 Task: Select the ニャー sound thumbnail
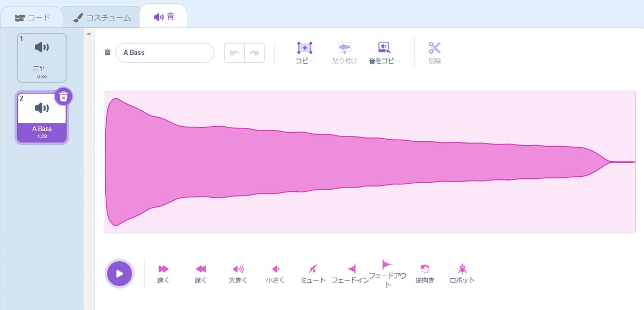coord(41,57)
